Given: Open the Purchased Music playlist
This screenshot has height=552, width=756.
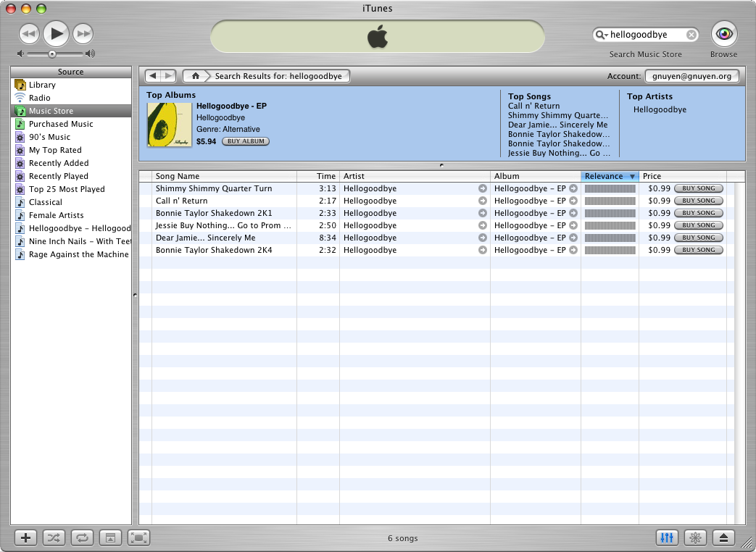Looking at the screenshot, I should tap(71, 124).
